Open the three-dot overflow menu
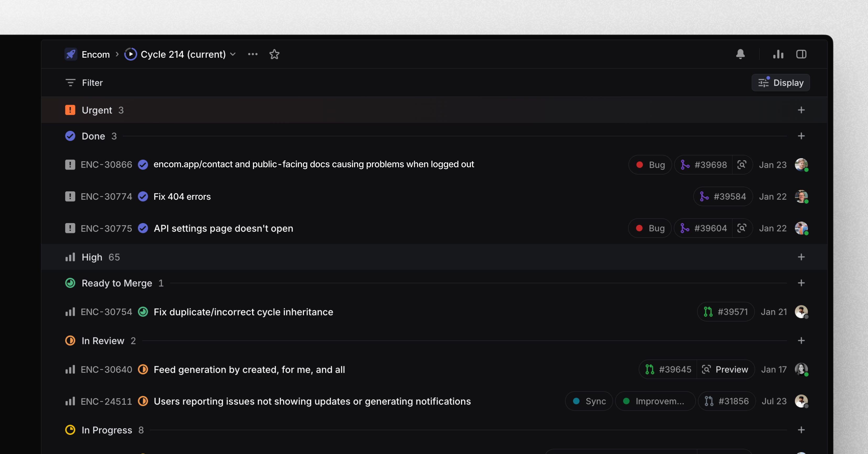The height and width of the screenshot is (454, 868). click(253, 53)
